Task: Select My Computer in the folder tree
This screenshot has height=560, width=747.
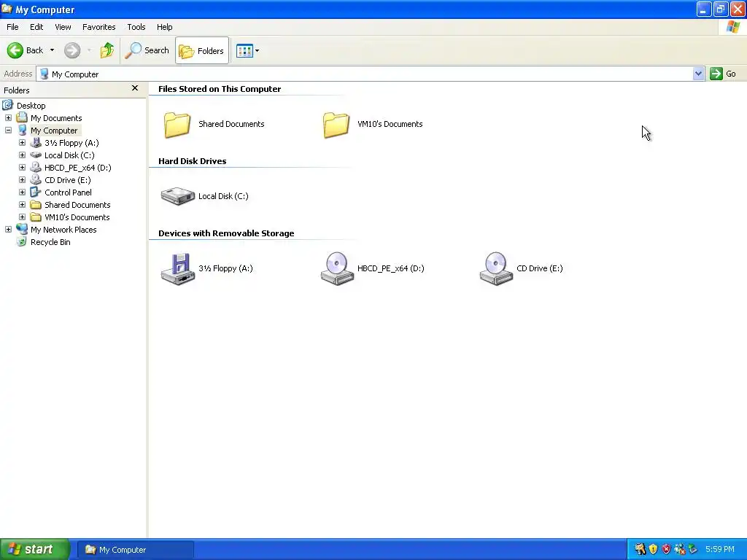Action: click(54, 131)
